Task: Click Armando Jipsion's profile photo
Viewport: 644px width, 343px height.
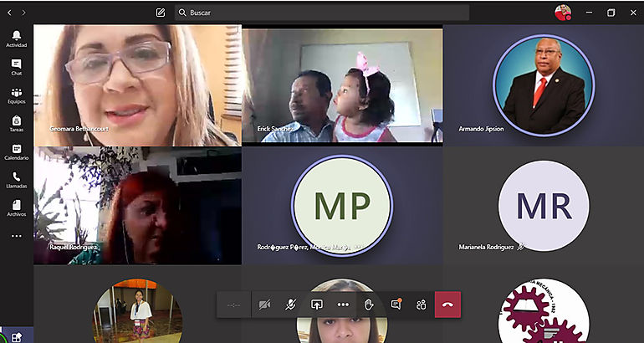Action: click(544, 85)
